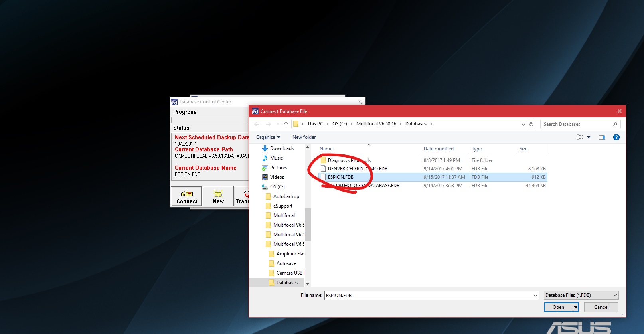Select Multifocal folder in tree
Image resolution: width=644 pixels, height=334 pixels.
pos(284,215)
